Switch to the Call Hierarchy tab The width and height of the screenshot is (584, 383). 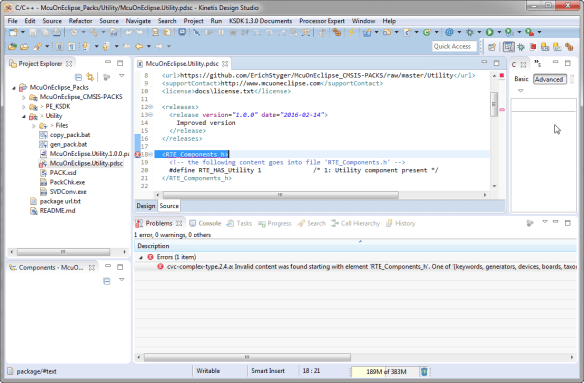click(356, 223)
